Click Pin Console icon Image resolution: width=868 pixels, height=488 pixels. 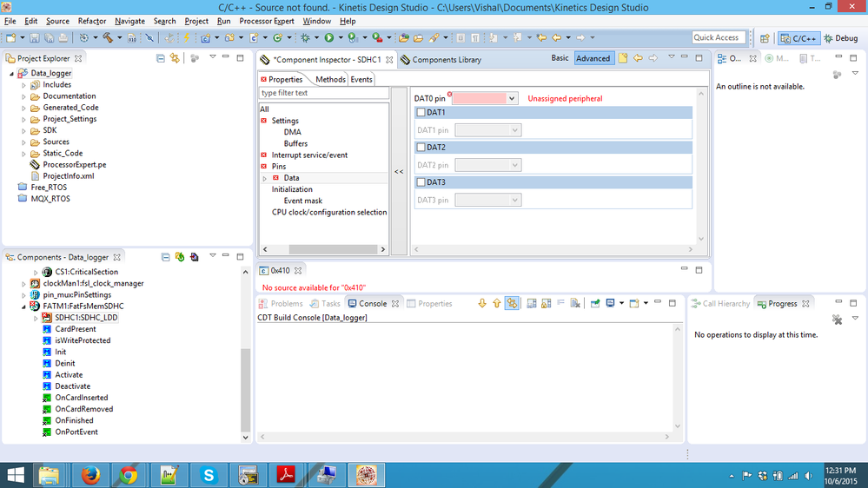point(595,303)
